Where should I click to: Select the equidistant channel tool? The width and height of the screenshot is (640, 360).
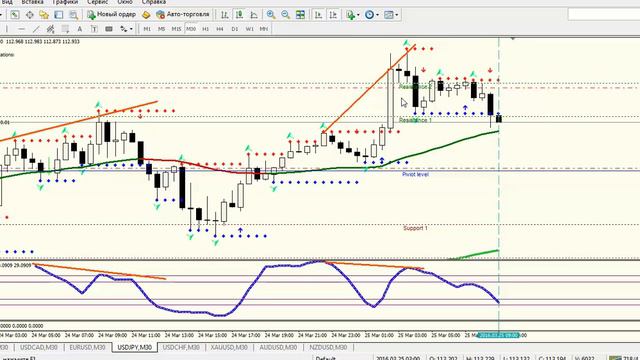50,29
